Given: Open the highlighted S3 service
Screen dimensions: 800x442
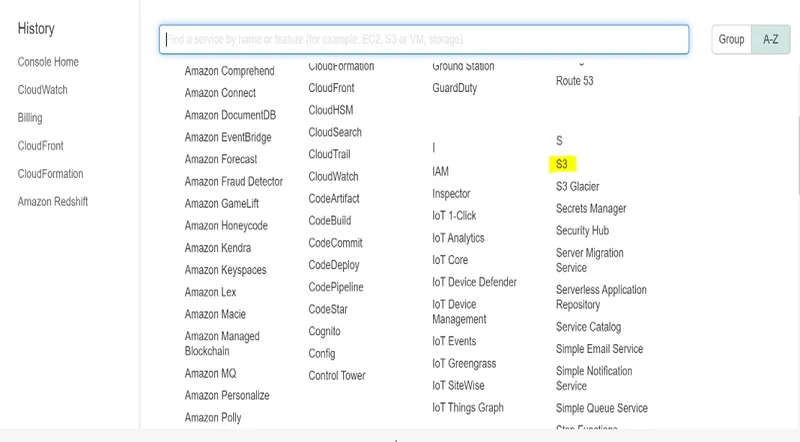Looking at the screenshot, I should 562,164.
